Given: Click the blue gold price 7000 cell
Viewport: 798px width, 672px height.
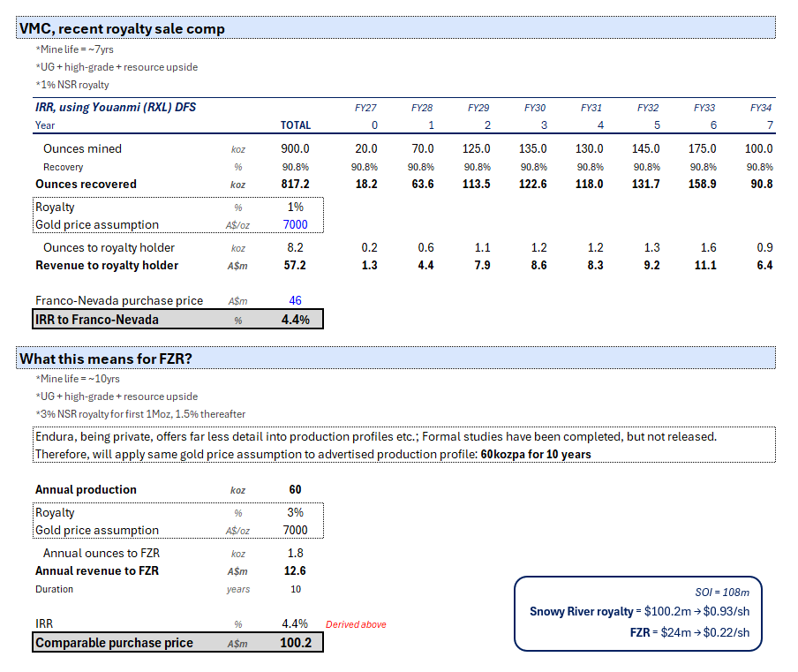Looking at the screenshot, I should point(295,224).
